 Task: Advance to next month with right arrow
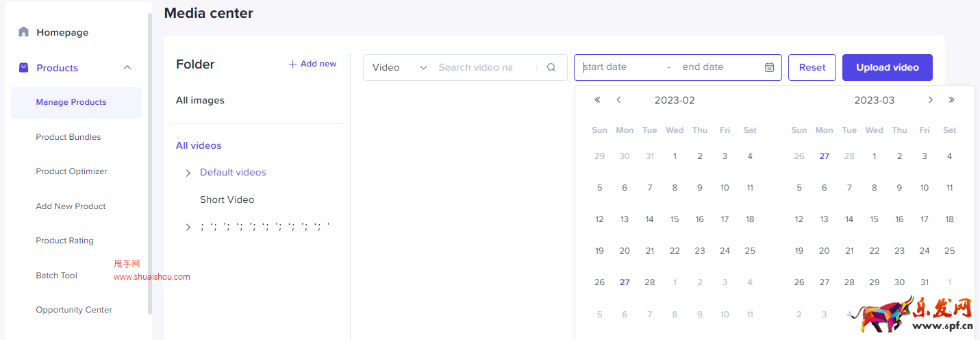click(930, 100)
